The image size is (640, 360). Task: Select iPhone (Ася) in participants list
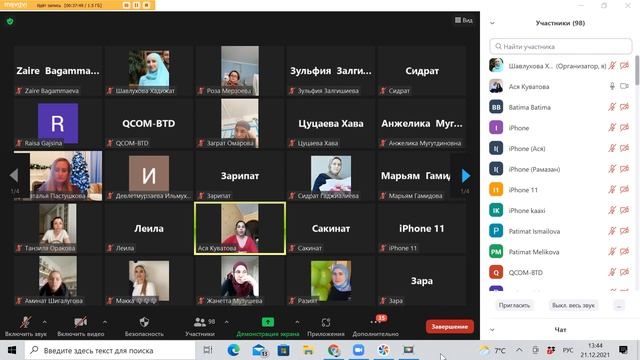pos(560,149)
